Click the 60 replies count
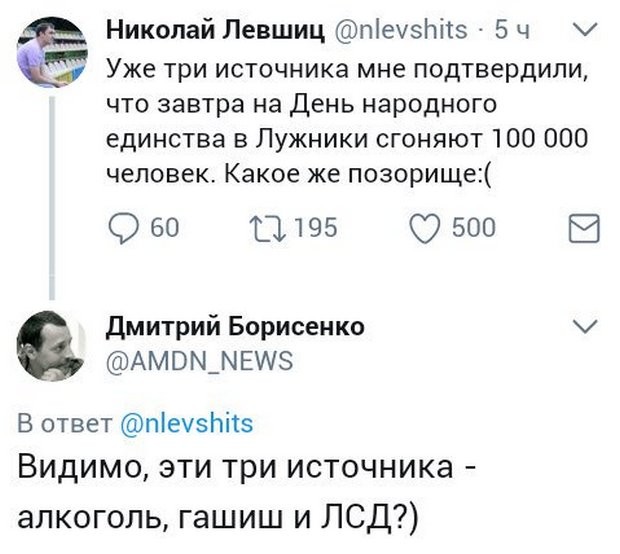Viewport: 620px width, 554px height. click(163, 228)
